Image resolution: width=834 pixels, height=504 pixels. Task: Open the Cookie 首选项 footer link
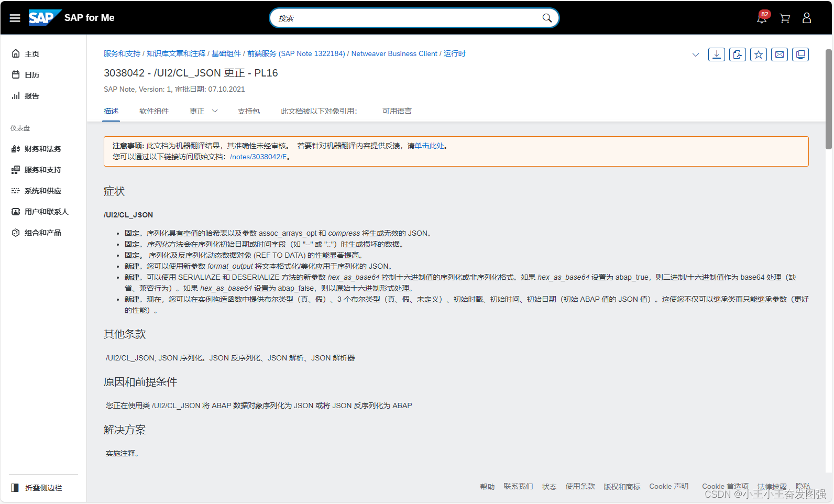tap(726, 487)
